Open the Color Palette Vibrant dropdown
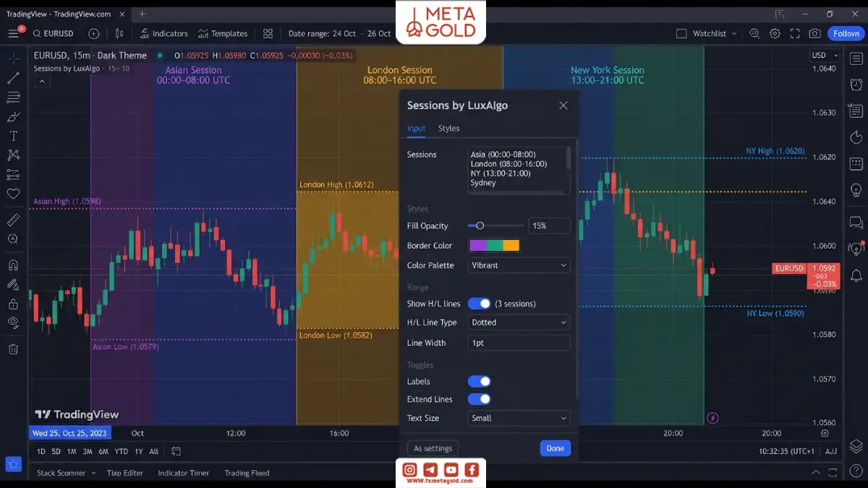 pos(519,265)
